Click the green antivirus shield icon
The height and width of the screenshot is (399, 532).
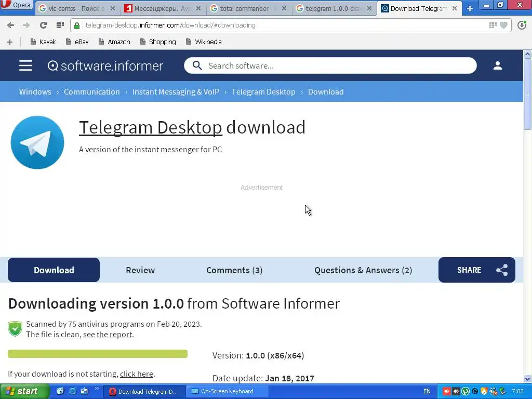(x=15, y=329)
